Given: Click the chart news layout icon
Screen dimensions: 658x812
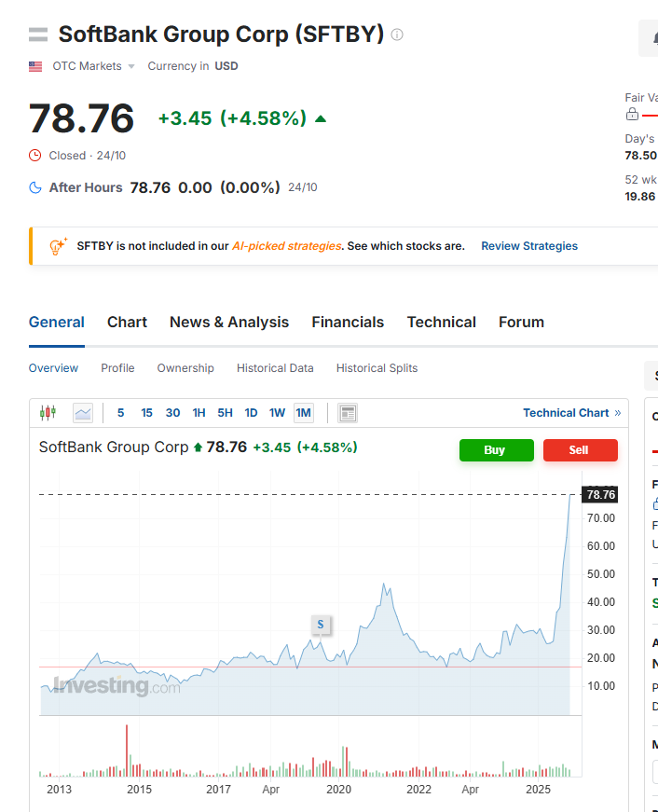Looking at the screenshot, I should (x=348, y=413).
